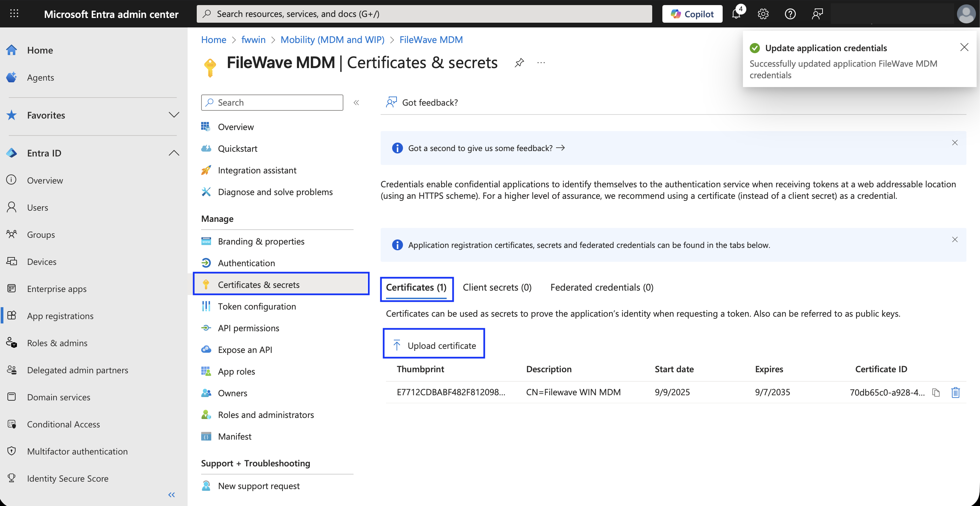Copy the Certificate ID to clipboard
Viewport: 980px width, 506px height.
936,392
